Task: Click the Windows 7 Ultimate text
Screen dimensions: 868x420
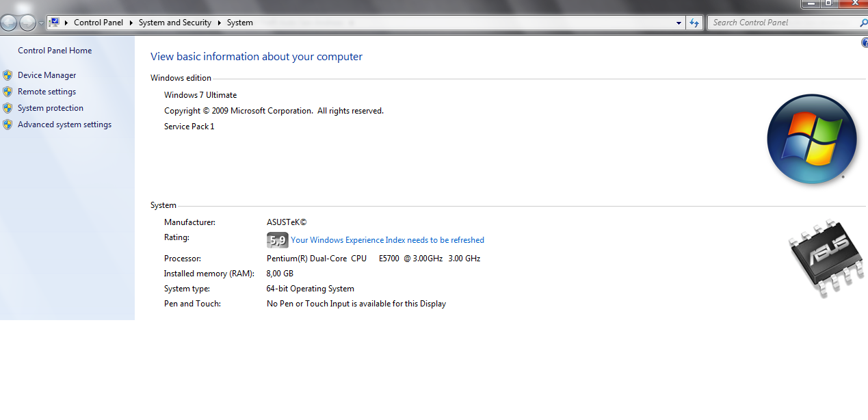Action: pyautogui.click(x=200, y=95)
